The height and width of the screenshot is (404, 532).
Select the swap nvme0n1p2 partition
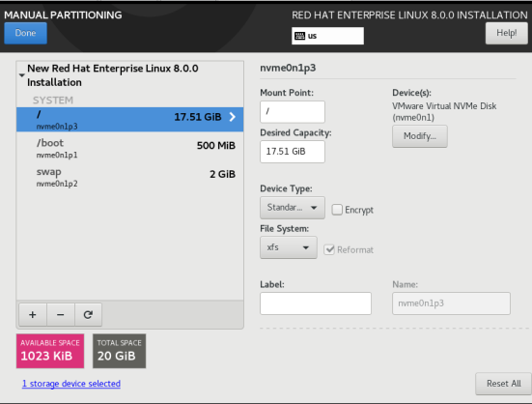click(x=130, y=177)
